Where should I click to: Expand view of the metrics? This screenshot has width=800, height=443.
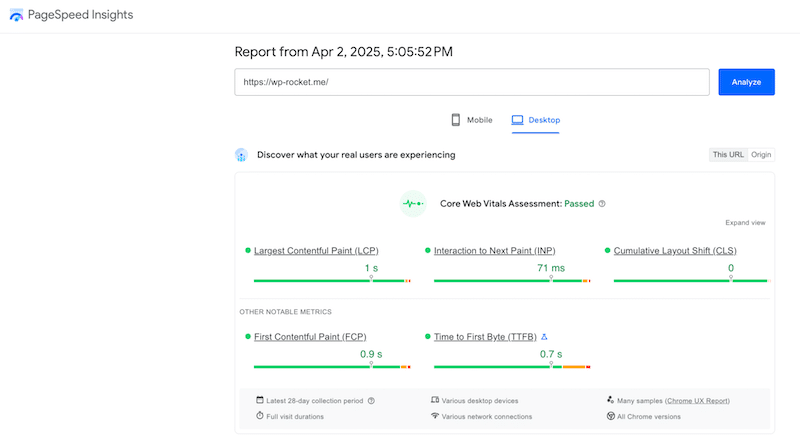click(745, 223)
